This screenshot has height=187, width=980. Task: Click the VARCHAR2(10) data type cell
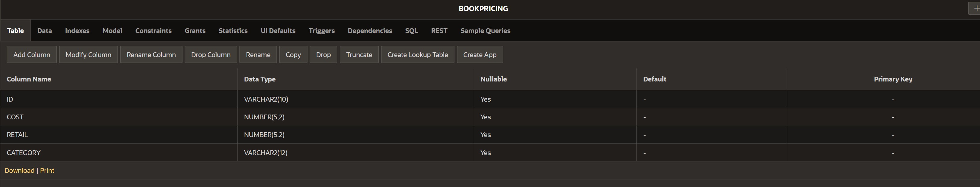[x=356, y=99]
